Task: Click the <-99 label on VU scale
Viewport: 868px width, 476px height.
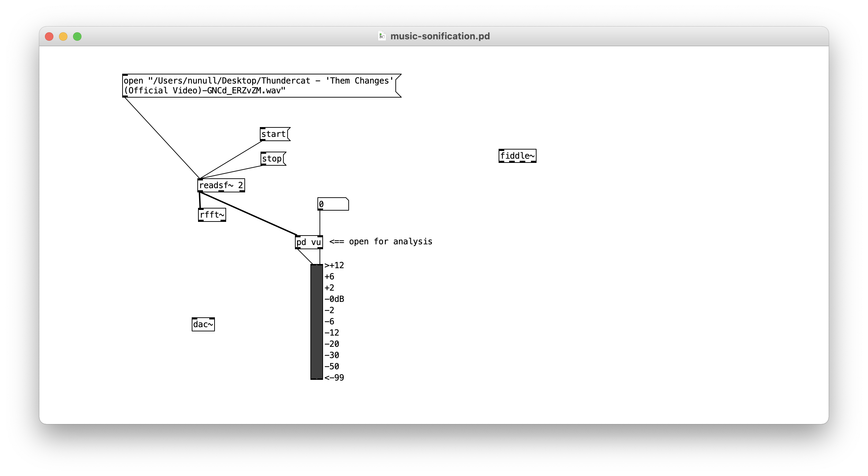Action: tap(334, 378)
